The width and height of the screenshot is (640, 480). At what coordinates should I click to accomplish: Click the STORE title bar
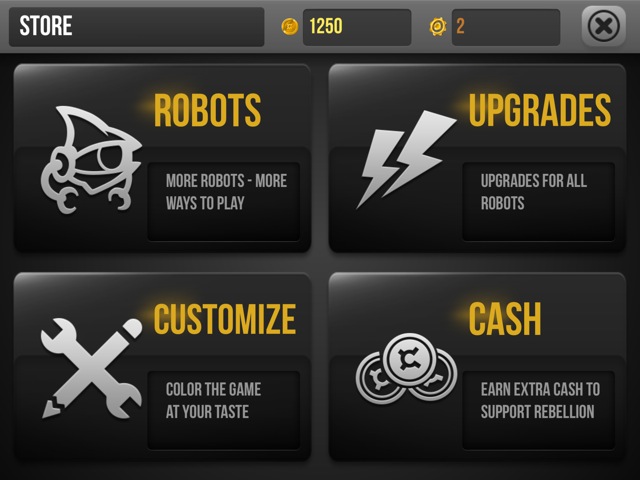[137, 27]
